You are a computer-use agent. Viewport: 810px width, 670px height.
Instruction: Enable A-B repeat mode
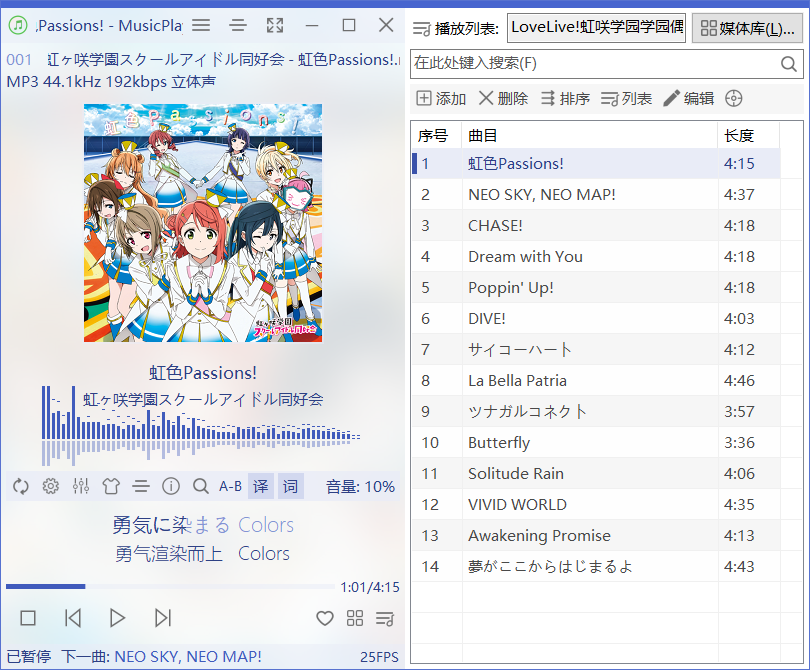[x=229, y=486]
